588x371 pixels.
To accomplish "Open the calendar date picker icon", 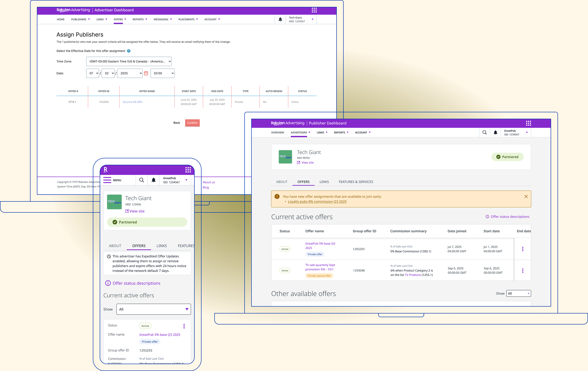I will click(x=146, y=73).
